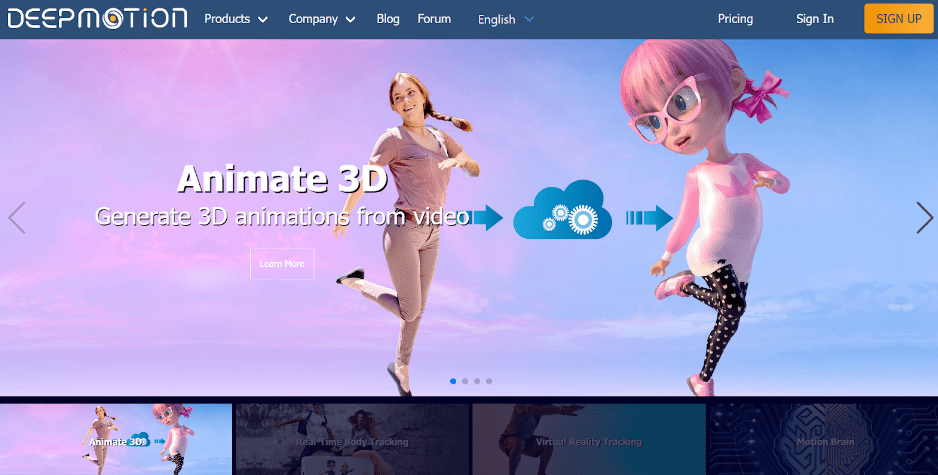Click the orange SIGN UP button

pyautogui.click(x=899, y=19)
